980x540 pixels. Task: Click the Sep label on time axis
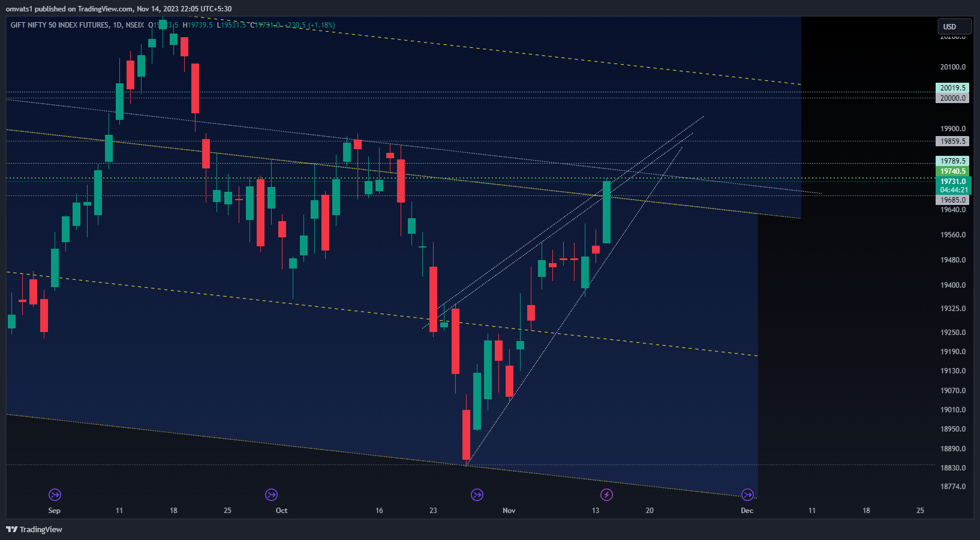point(54,511)
